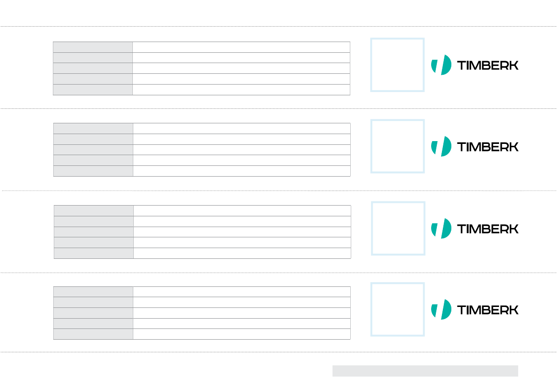Click the teal Timberk emblem in first section
The width and height of the screenshot is (557, 392).
(x=441, y=65)
